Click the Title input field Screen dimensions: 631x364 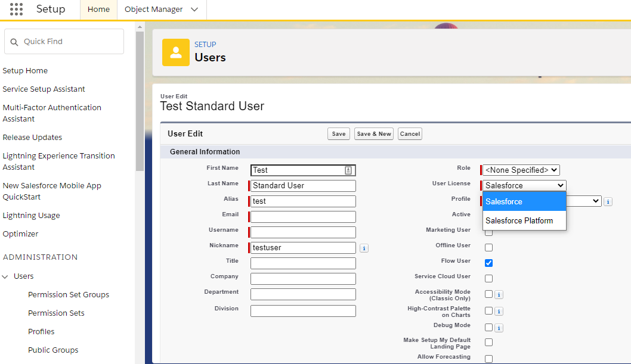tap(303, 263)
